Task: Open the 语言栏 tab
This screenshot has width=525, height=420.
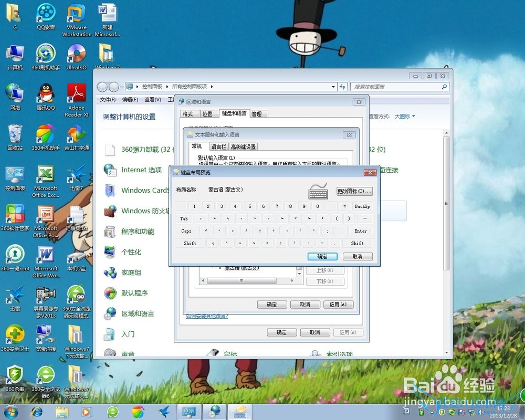Action: tap(219, 146)
